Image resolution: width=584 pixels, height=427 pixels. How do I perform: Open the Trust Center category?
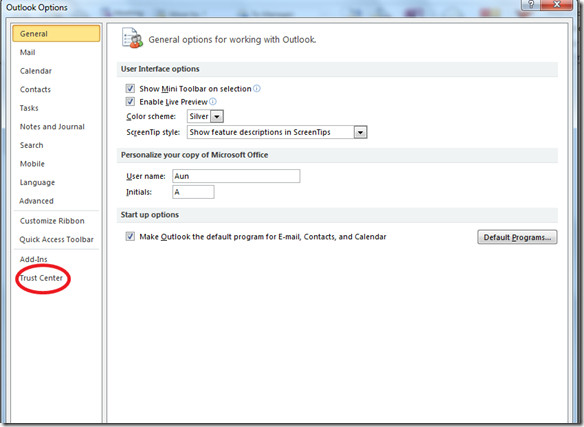tap(41, 278)
